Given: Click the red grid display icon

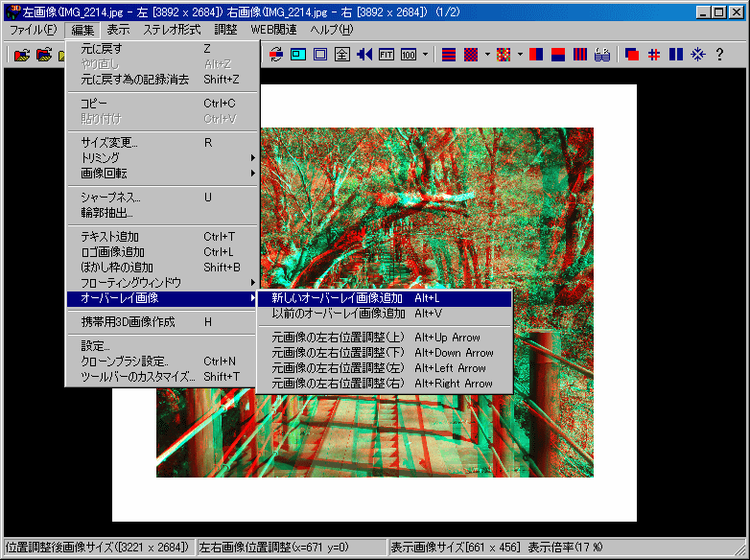Looking at the screenshot, I should pyautogui.click(x=654, y=55).
